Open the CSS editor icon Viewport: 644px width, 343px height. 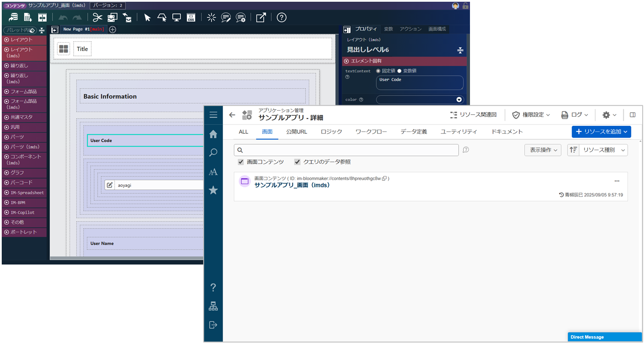pyautogui.click(x=191, y=17)
